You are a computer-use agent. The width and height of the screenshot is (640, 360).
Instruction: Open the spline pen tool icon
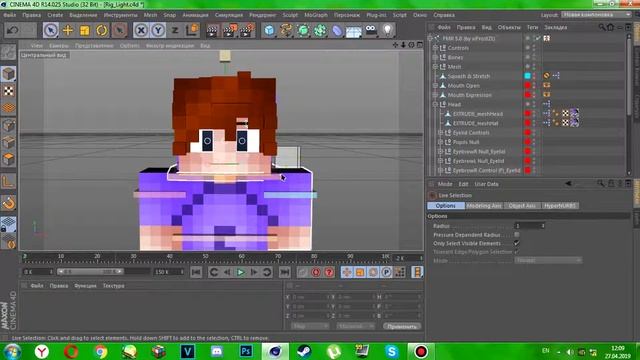click(x=286, y=30)
